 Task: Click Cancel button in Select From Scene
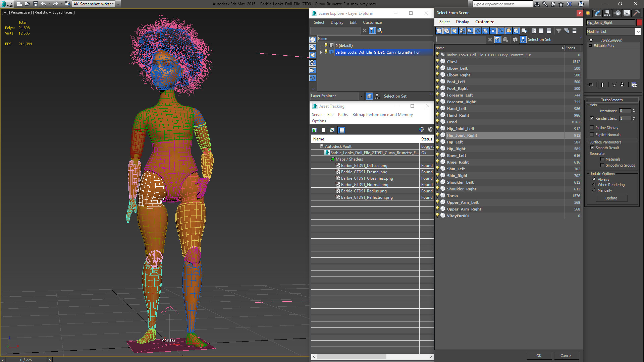(566, 356)
